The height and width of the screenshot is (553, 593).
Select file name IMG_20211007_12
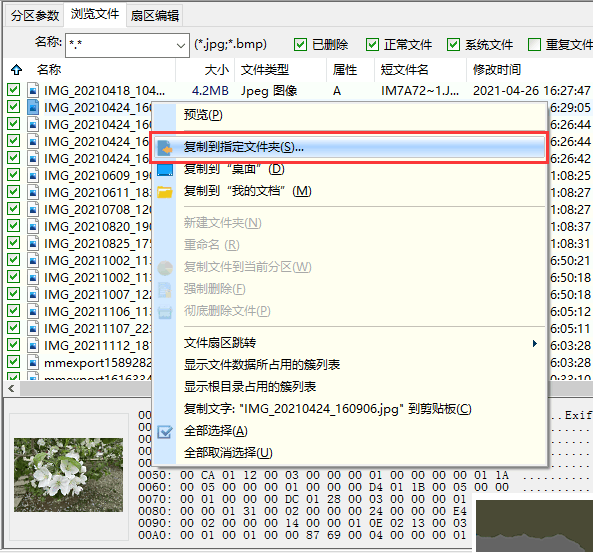tap(98, 295)
